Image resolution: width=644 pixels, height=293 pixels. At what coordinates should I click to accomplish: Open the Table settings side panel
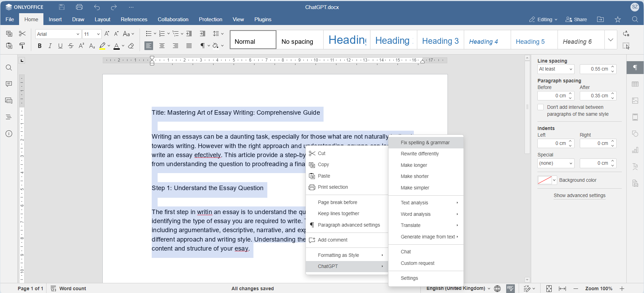pyautogui.click(x=635, y=84)
